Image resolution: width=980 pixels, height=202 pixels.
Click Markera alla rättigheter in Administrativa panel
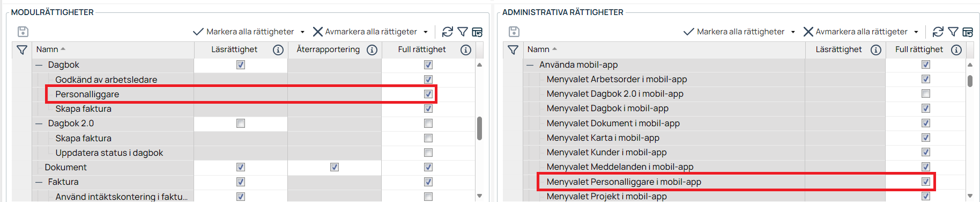click(x=734, y=32)
